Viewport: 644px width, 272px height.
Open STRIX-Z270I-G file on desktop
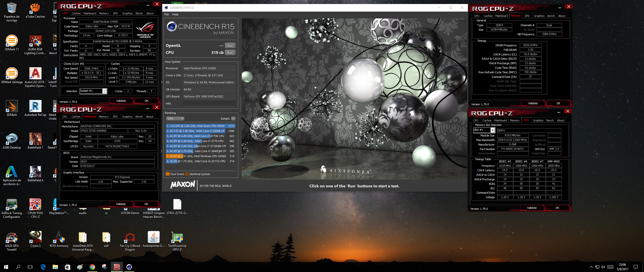(177, 207)
